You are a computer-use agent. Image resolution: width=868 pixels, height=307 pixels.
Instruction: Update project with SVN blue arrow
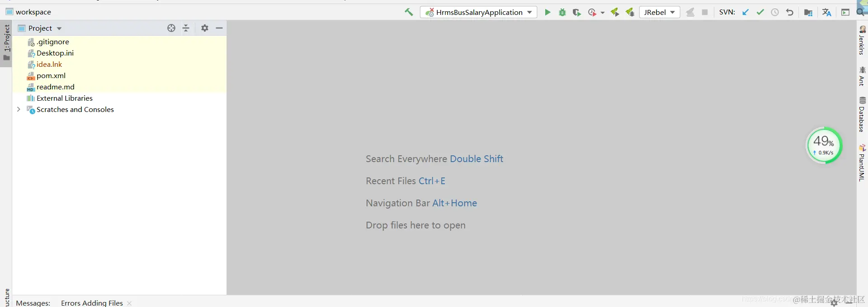click(x=746, y=12)
